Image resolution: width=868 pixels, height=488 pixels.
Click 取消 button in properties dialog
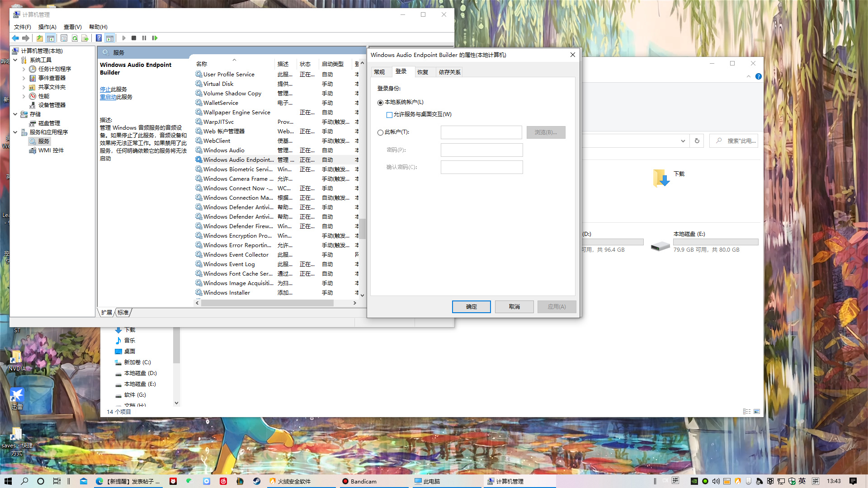click(514, 307)
